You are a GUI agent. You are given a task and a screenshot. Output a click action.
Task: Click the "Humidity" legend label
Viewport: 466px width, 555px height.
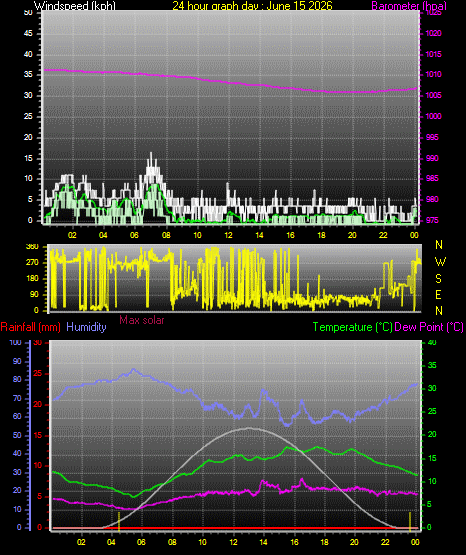(86, 327)
